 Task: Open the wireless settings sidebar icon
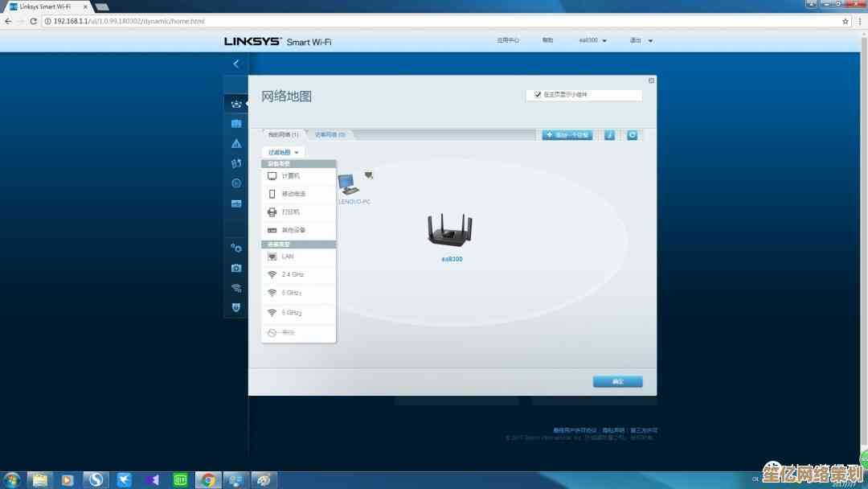tap(236, 288)
